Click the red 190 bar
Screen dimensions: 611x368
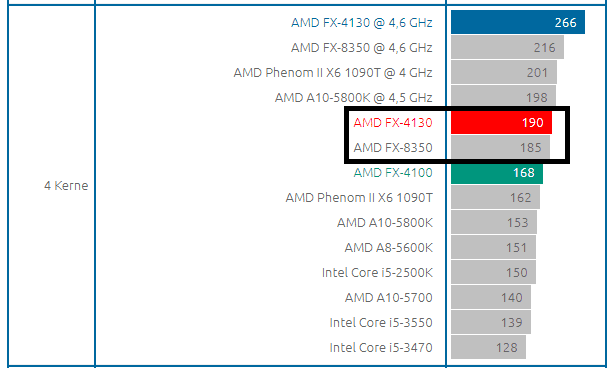[x=502, y=122]
